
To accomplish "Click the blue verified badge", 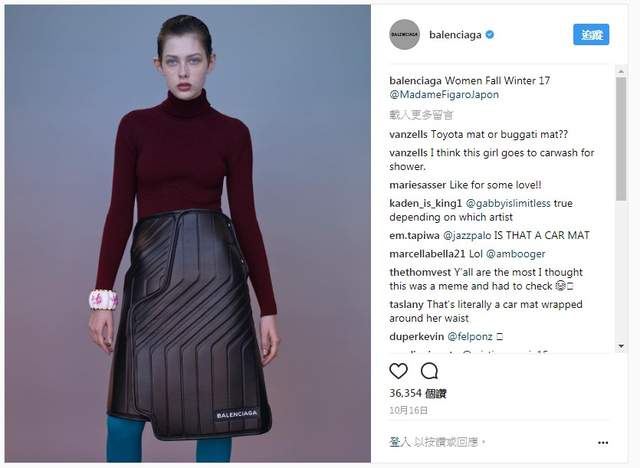I will tap(490, 35).
